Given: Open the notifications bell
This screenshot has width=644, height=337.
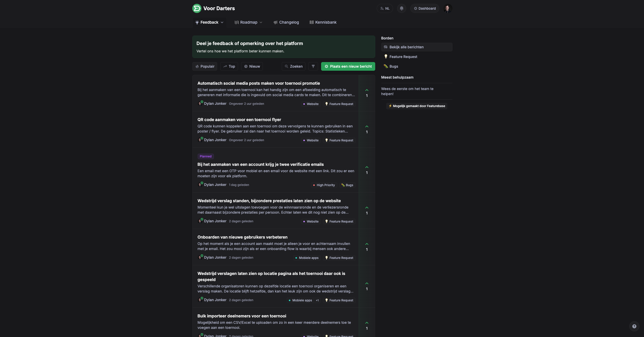Looking at the screenshot, I should [401, 8].
